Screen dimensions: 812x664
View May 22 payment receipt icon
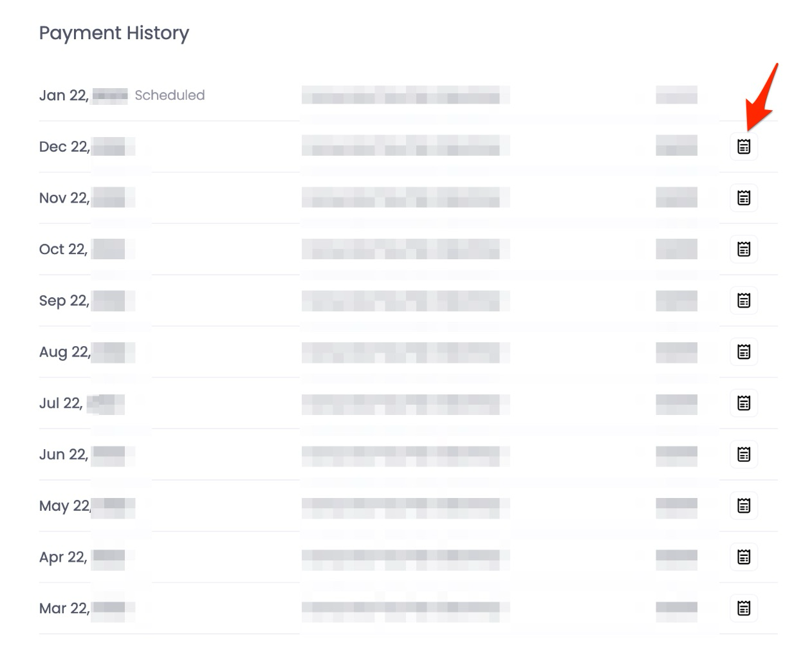[x=744, y=506]
